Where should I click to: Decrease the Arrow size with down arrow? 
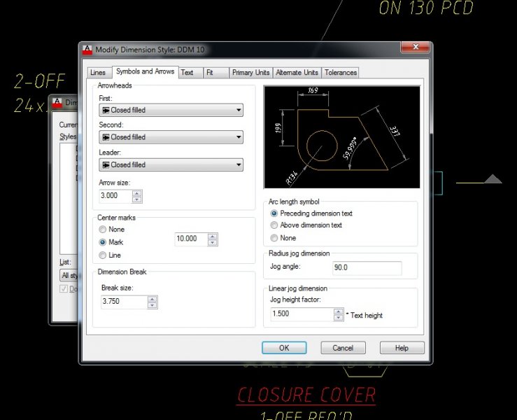click(137, 199)
